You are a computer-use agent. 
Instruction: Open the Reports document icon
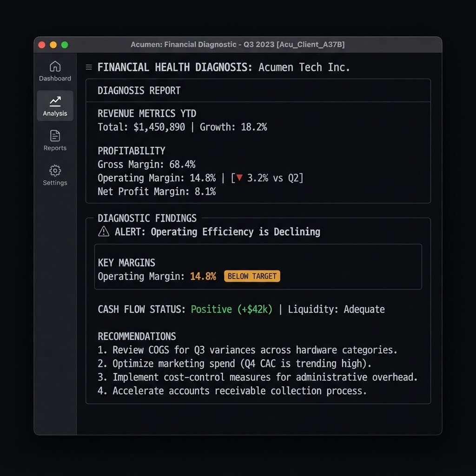(x=55, y=136)
